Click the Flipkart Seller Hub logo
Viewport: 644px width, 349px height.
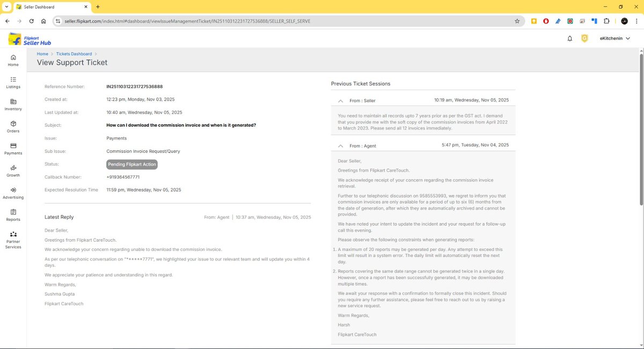pyautogui.click(x=30, y=39)
